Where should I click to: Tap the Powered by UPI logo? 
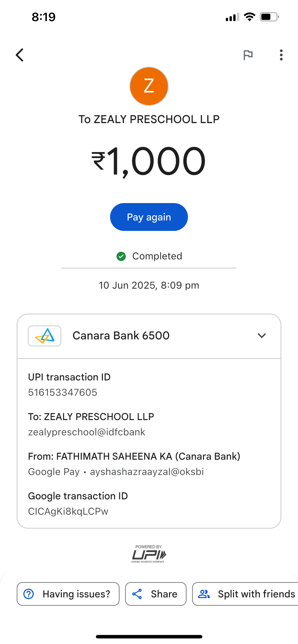point(149,554)
